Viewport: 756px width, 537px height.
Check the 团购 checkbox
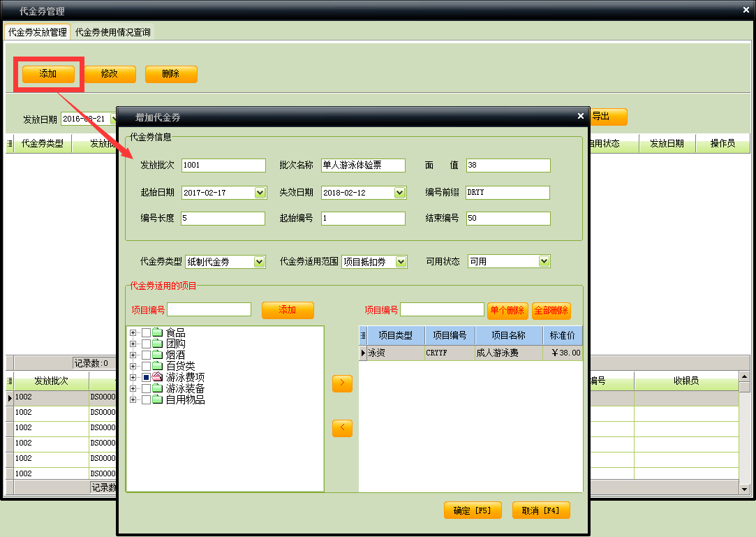146,344
